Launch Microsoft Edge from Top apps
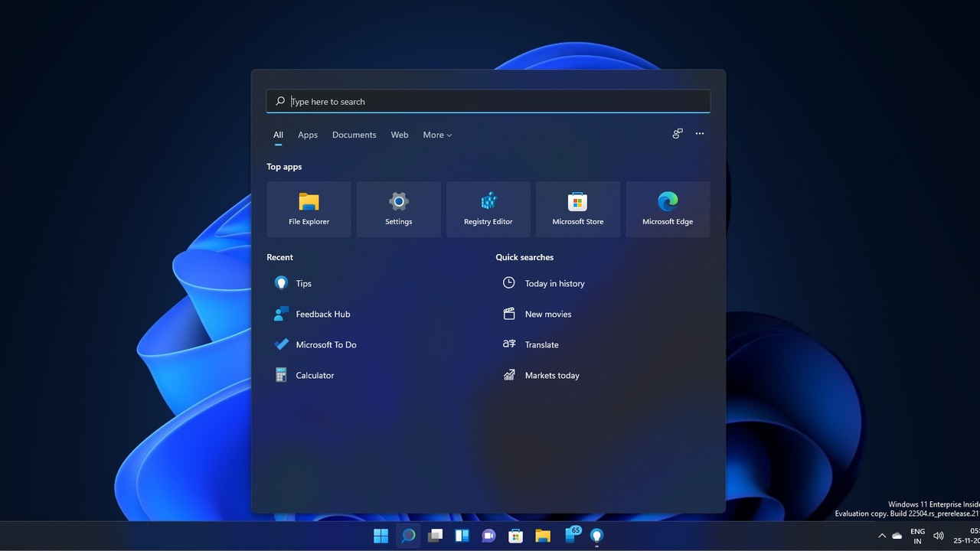 click(668, 209)
